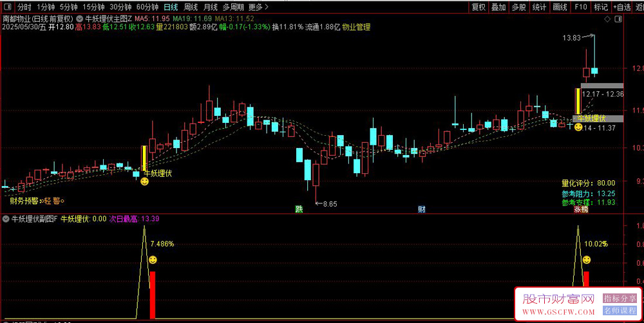Click the 次日最高: 13.39 indicator value
The width and height of the screenshot is (644, 323).
point(134,219)
